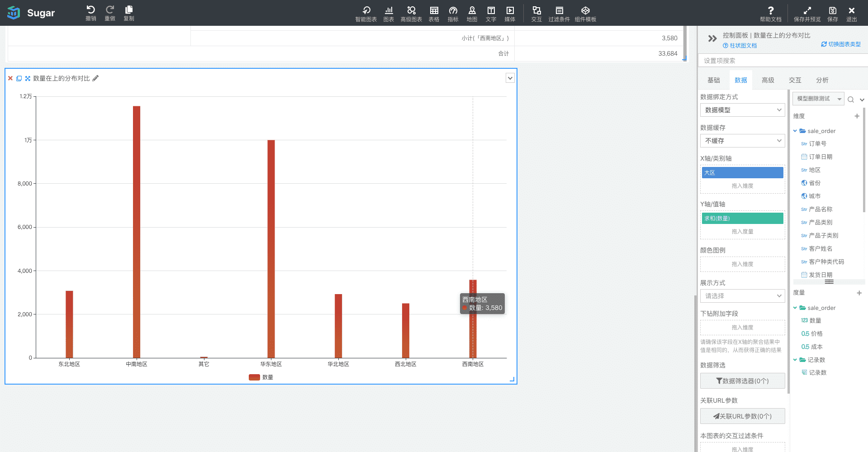Viewport: 868px width, 452px height.
Task: Click the 拖入维度 box under 下钻附加字段
Action: pyautogui.click(x=742, y=328)
